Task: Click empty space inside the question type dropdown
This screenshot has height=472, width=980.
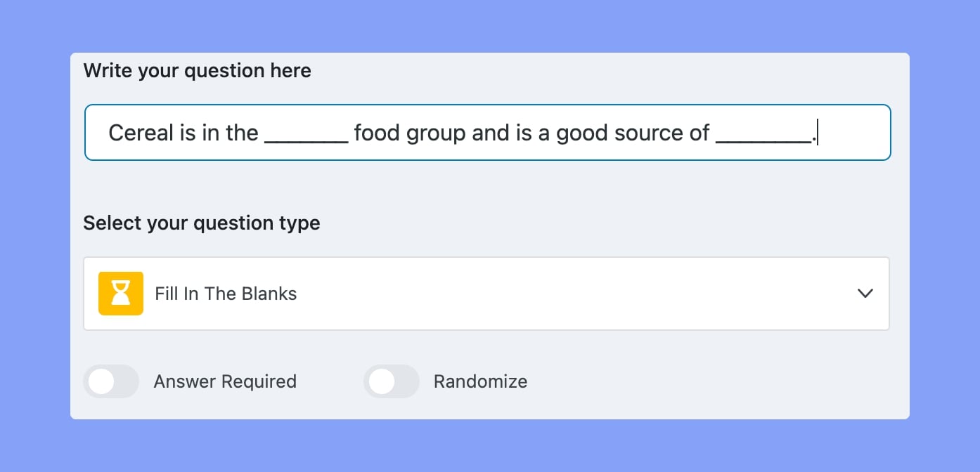Action: point(562,294)
